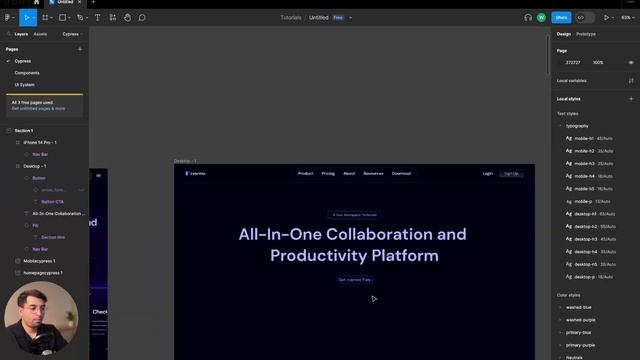
Task: Select the Rectangle shape tool
Action: tap(62, 18)
